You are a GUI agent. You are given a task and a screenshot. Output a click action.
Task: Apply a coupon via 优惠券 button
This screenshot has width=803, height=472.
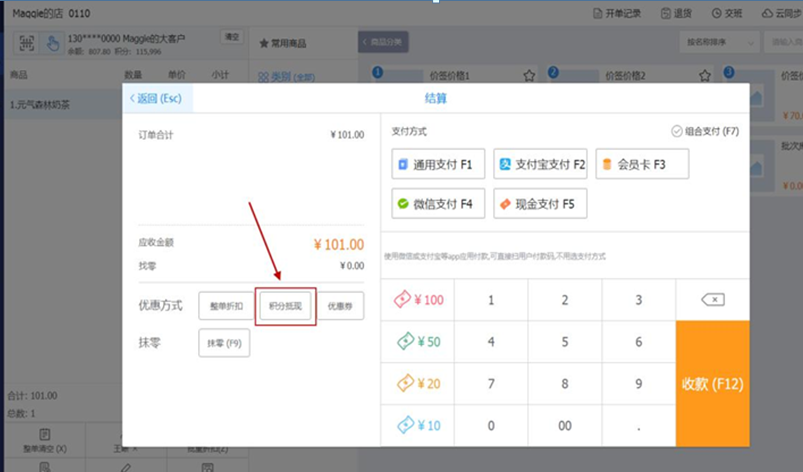(341, 306)
